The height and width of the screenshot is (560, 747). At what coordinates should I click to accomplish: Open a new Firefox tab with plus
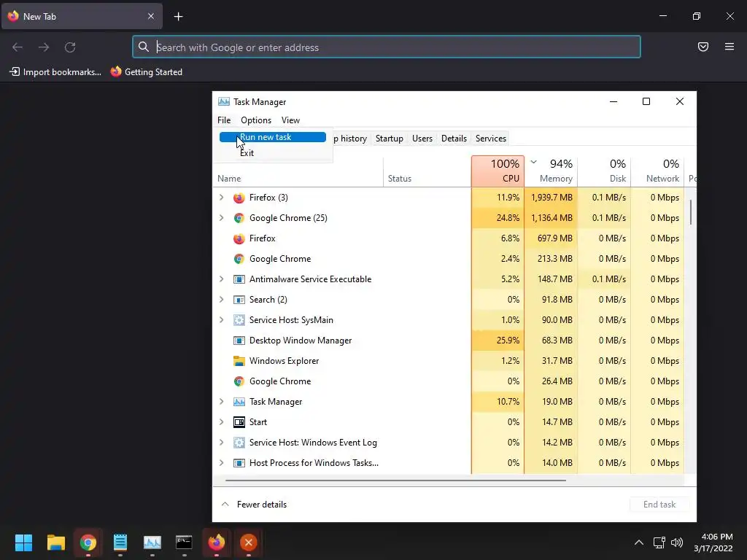[x=178, y=17]
